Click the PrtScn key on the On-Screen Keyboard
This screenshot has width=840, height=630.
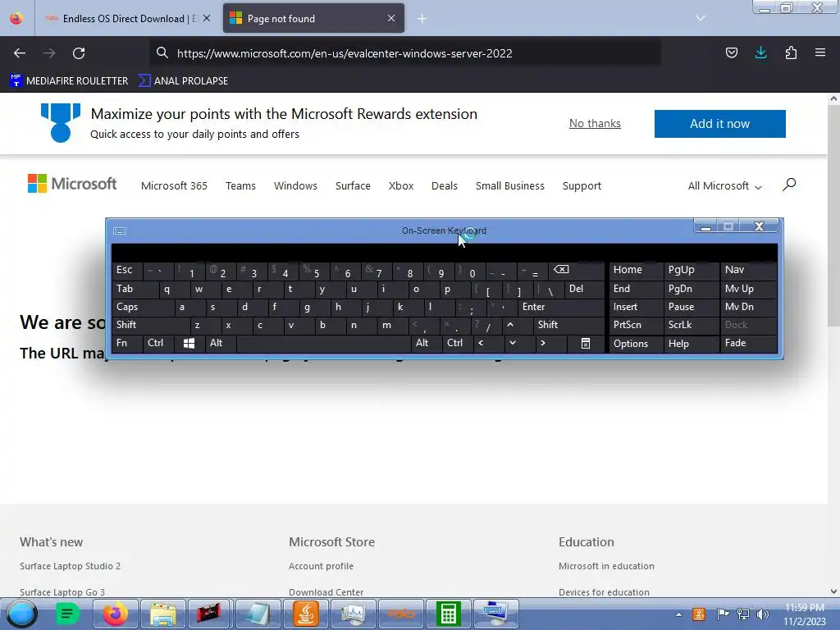click(636, 325)
